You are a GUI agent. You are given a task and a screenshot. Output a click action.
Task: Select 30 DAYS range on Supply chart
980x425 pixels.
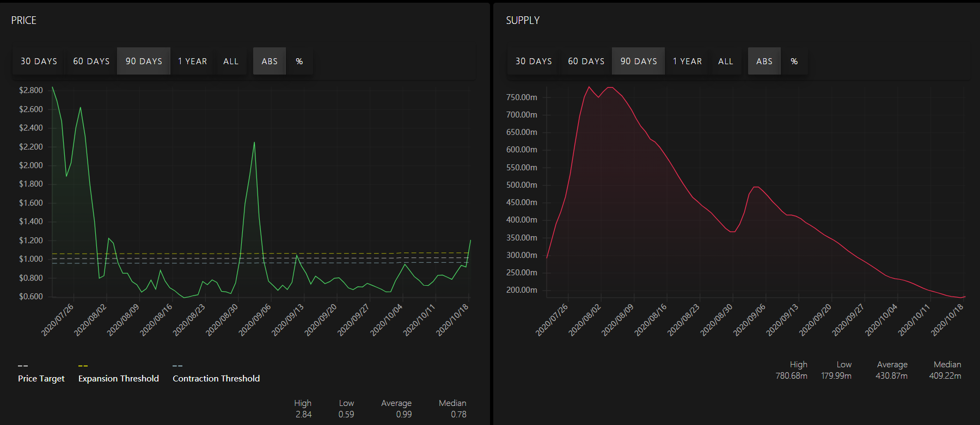pos(534,61)
